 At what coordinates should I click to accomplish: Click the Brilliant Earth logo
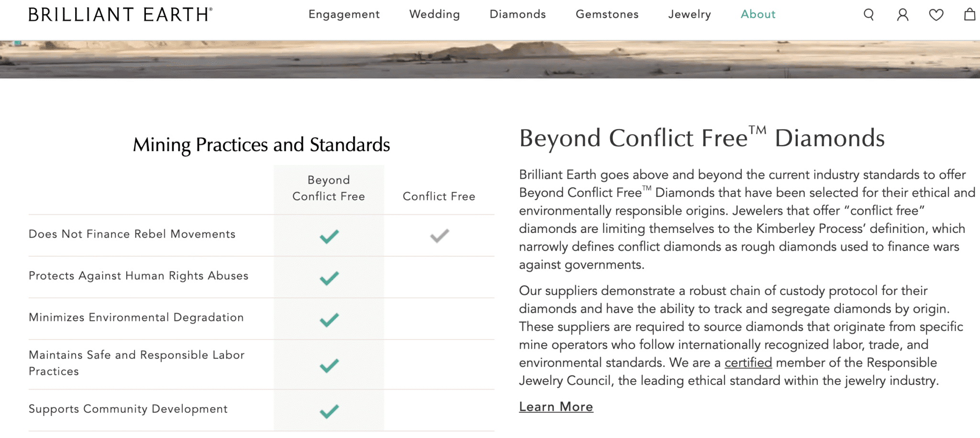(120, 13)
